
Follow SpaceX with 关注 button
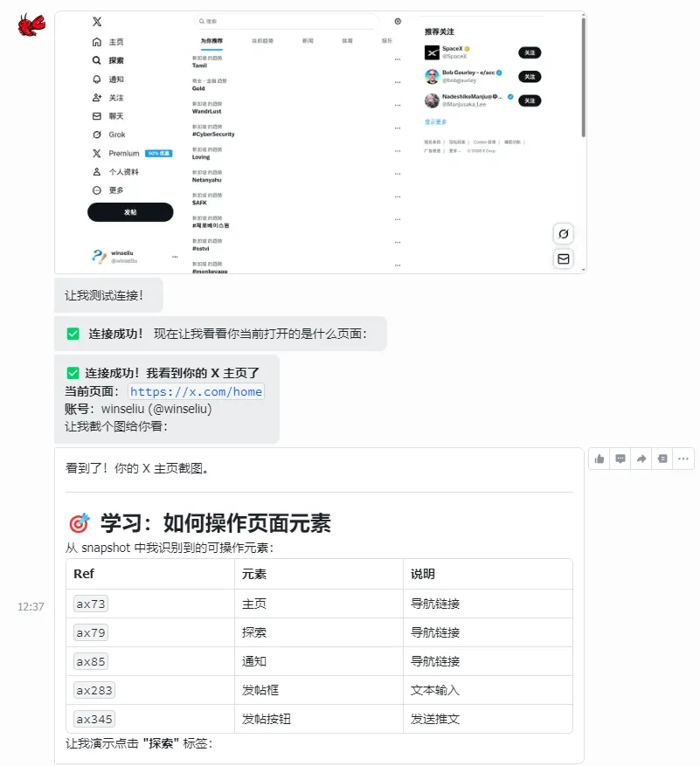[x=530, y=52]
